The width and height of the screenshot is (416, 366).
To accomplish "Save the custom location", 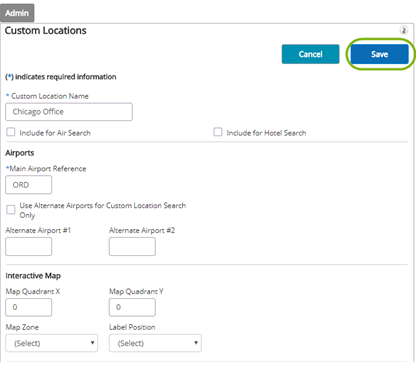I will [x=379, y=54].
